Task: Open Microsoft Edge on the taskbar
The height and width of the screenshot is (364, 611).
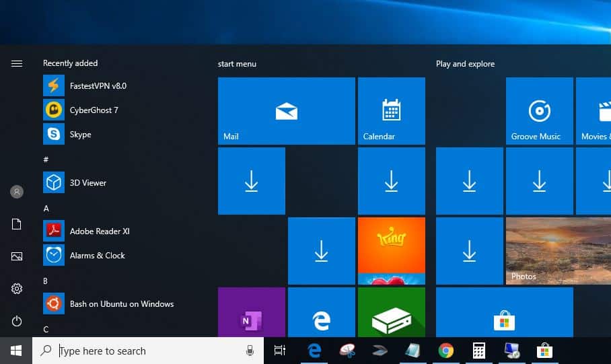Action: click(314, 351)
